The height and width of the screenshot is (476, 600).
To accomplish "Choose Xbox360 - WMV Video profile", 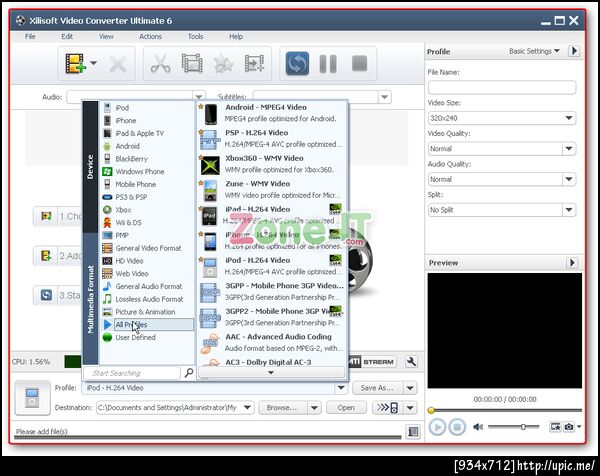I will (x=272, y=164).
